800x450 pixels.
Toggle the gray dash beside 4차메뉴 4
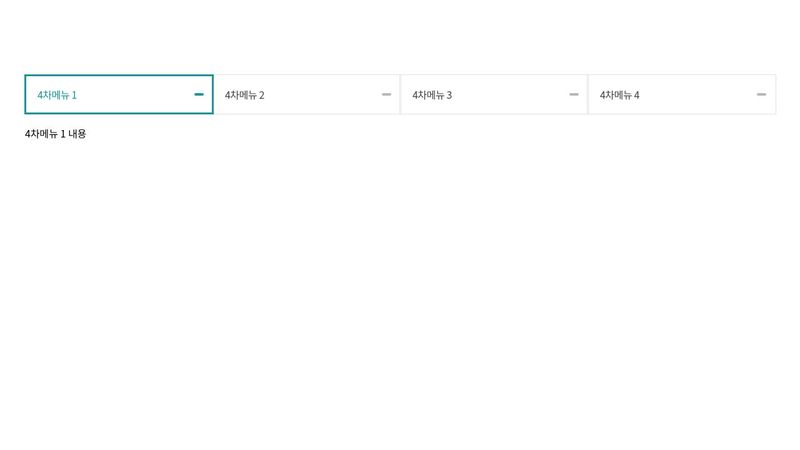click(x=761, y=94)
